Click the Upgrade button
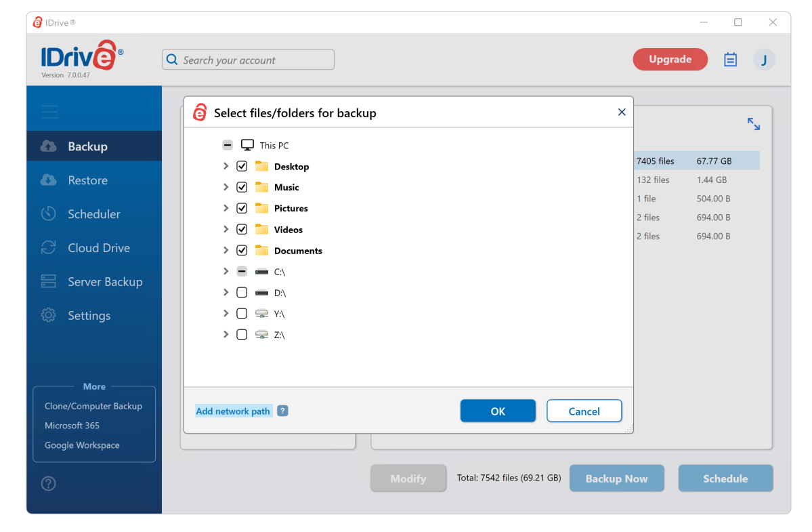 click(x=670, y=59)
